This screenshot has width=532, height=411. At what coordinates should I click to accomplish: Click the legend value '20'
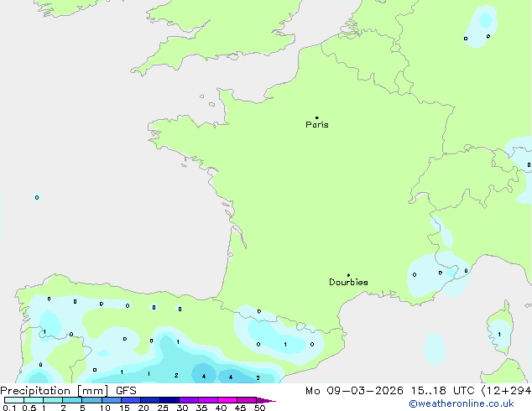(143, 408)
